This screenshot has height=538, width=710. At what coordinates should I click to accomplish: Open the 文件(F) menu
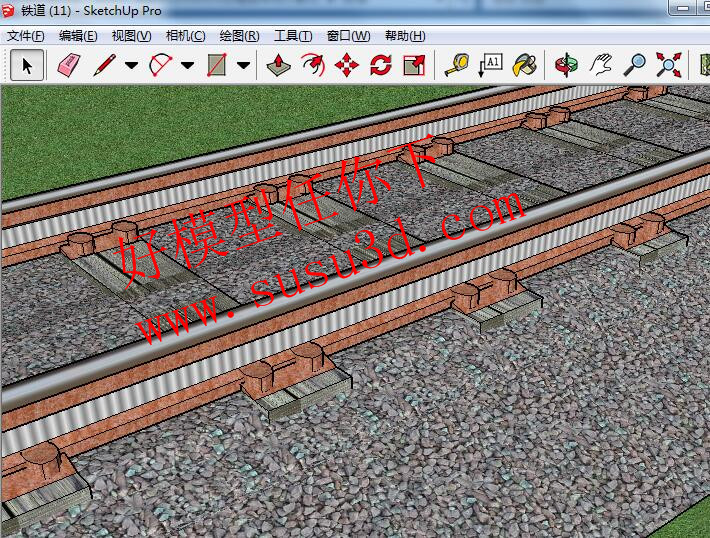25,36
